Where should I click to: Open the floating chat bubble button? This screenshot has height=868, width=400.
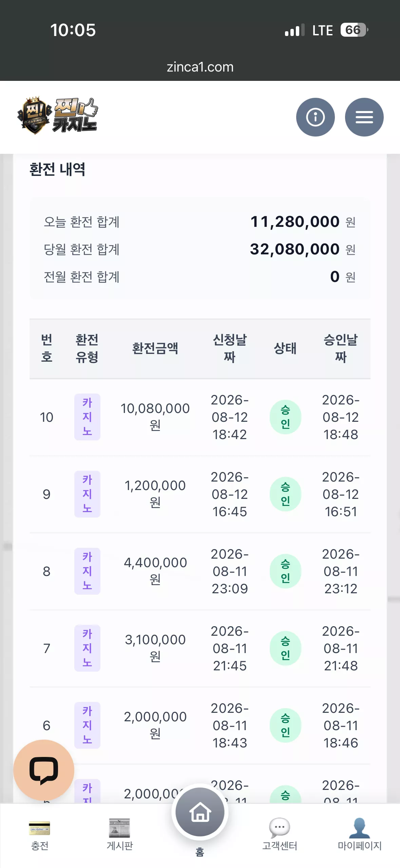point(44,770)
